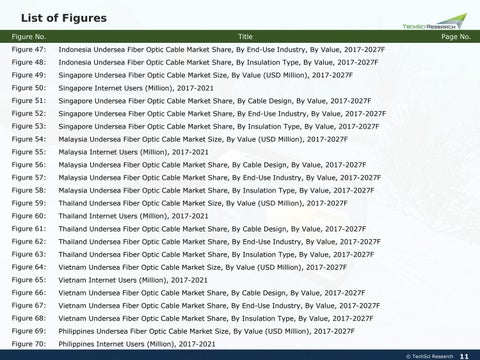480x360 pixels.
Task: Select the 'Figure 62:' label
Action: pos(29,241)
